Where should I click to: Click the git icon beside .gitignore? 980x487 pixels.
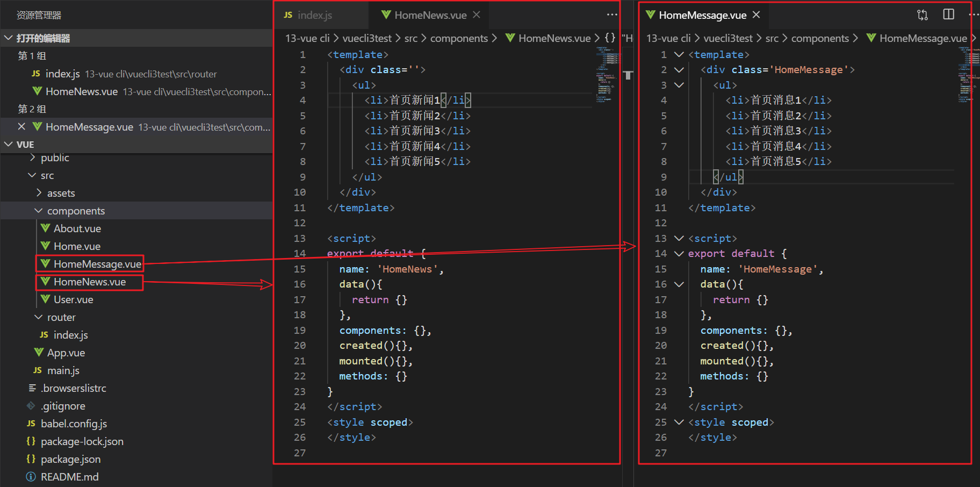point(31,406)
